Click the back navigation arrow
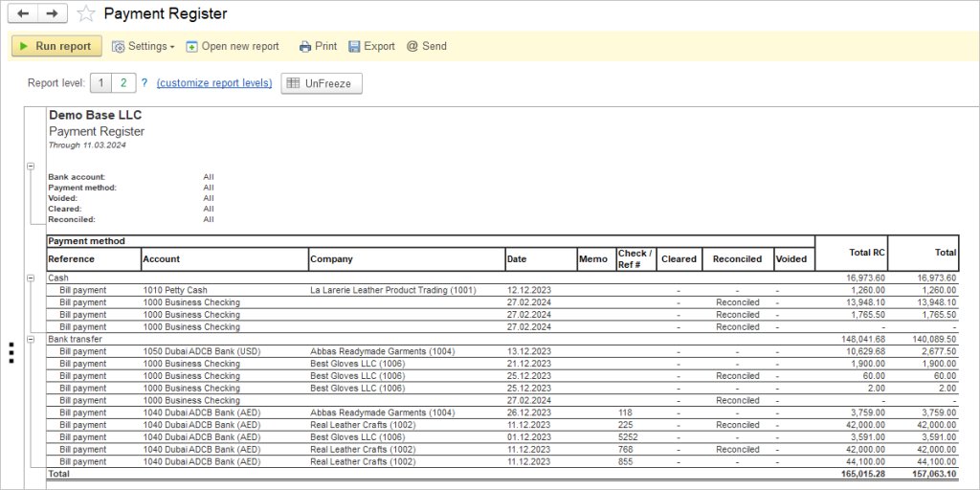This screenshot has height=490, width=980. [x=23, y=13]
